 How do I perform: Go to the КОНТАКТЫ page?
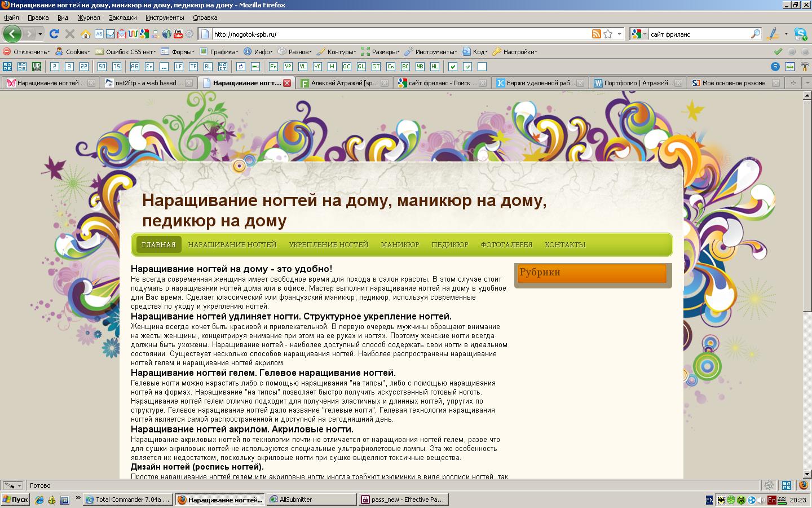564,244
